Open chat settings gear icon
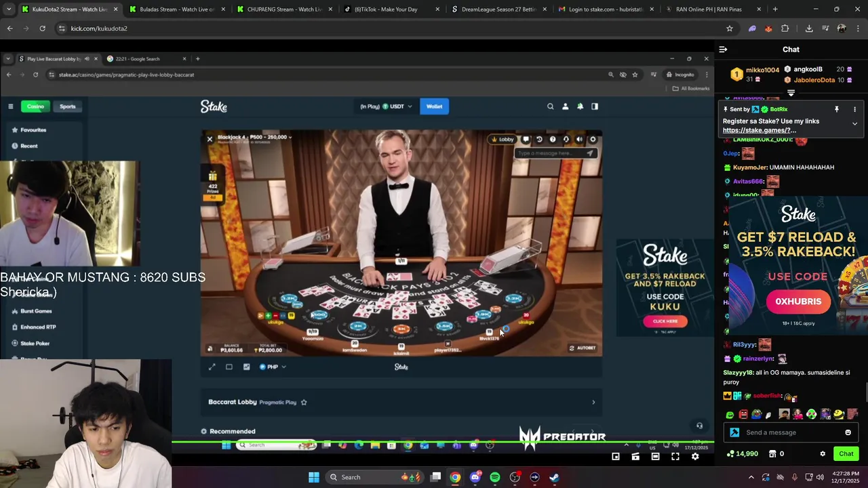Image resolution: width=868 pixels, height=488 pixels. 823,454
